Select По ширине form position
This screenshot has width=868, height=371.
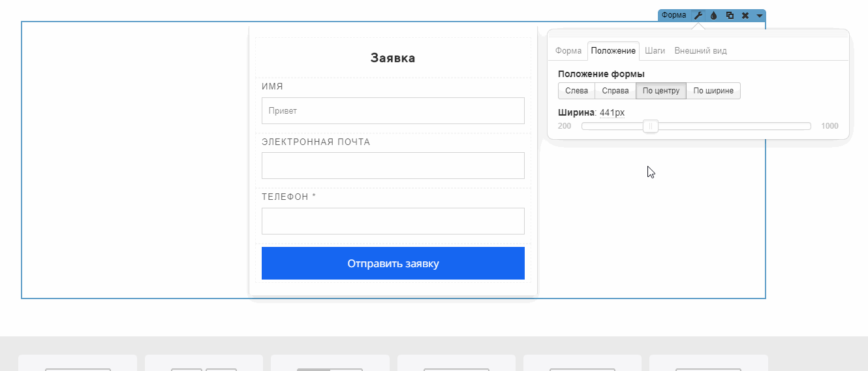click(713, 91)
